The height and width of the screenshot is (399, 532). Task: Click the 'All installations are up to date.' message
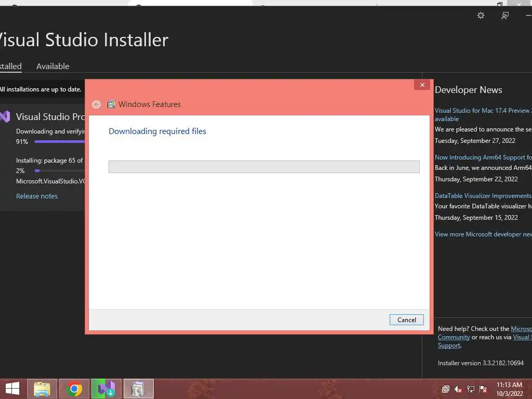tap(41, 89)
